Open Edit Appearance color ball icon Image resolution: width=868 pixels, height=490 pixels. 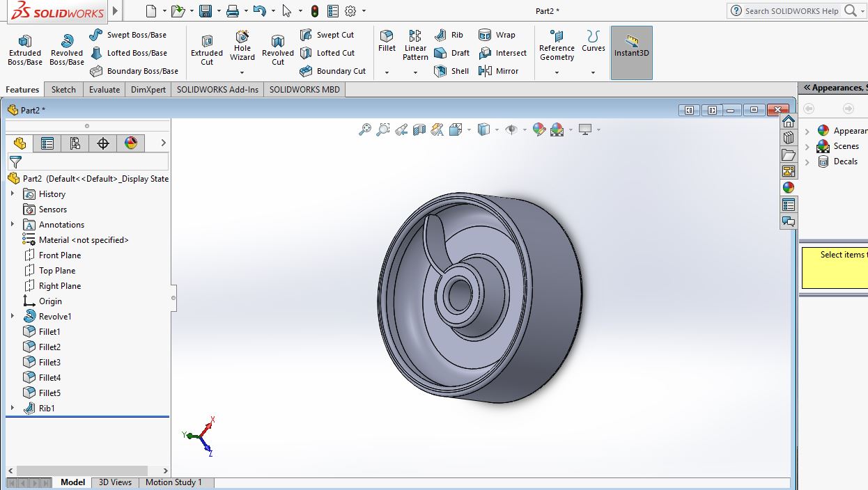[538, 129]
